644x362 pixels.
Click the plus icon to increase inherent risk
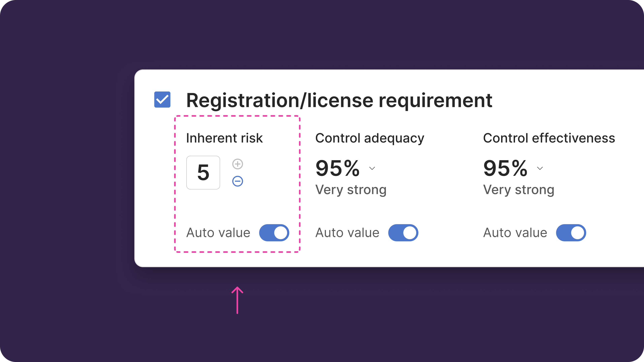pos(238,164)
